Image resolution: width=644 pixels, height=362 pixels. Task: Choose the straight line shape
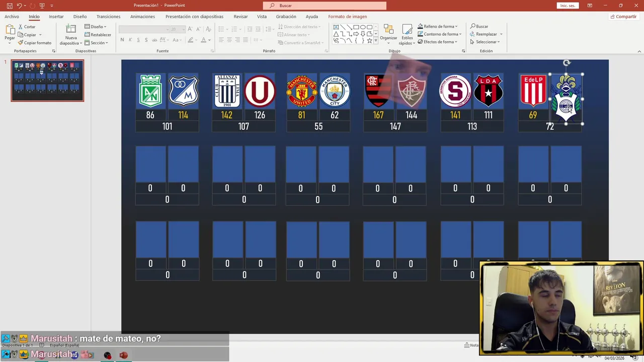343,27
